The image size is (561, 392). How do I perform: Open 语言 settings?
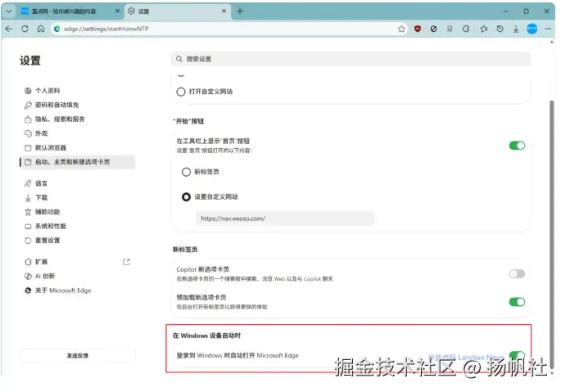[77, 183]
